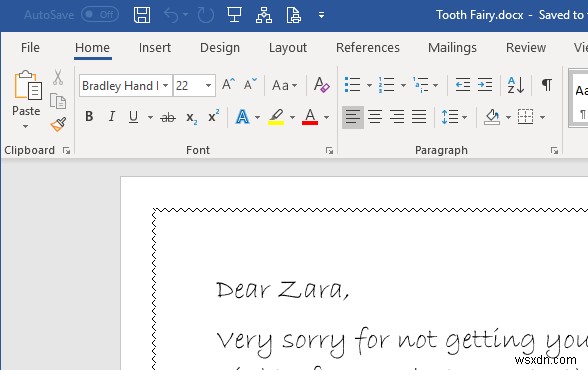Screen dimensions: 588x370
Task: Toggle Subscript formatting
Action: (x=191, y=118)
